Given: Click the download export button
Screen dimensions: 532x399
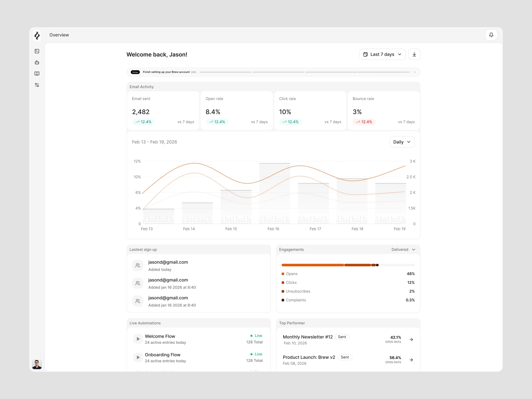Looking at the screenshot, I should coord(414,54).
